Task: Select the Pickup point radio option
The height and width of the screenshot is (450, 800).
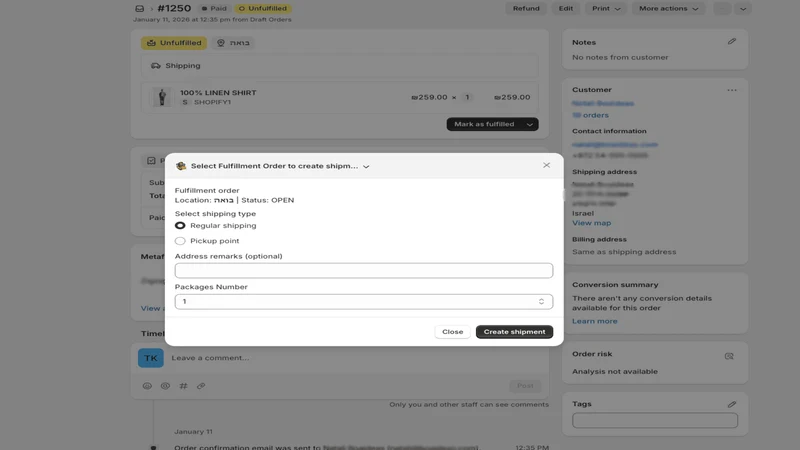Action: point(180,241)
